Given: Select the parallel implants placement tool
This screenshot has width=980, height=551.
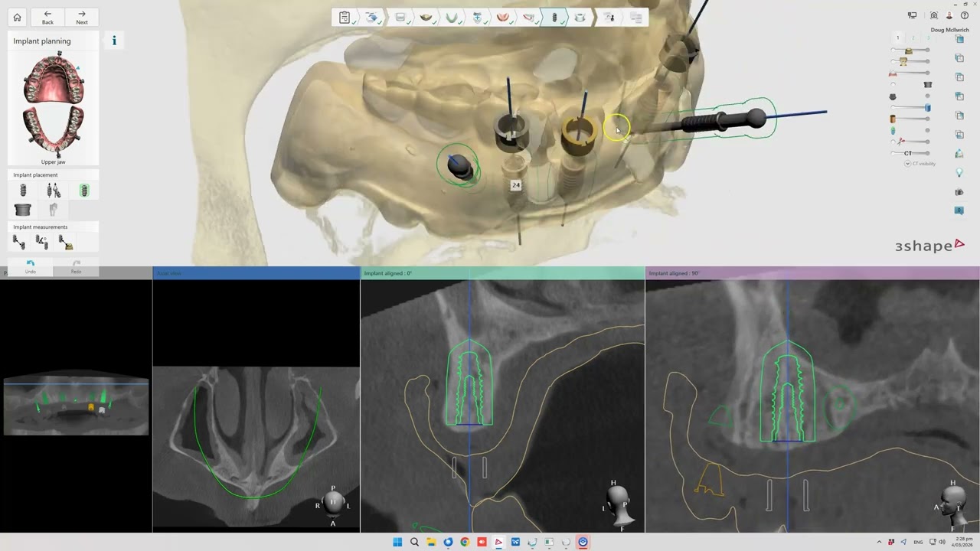Looking at the screenshot, I should pos(53,191).
